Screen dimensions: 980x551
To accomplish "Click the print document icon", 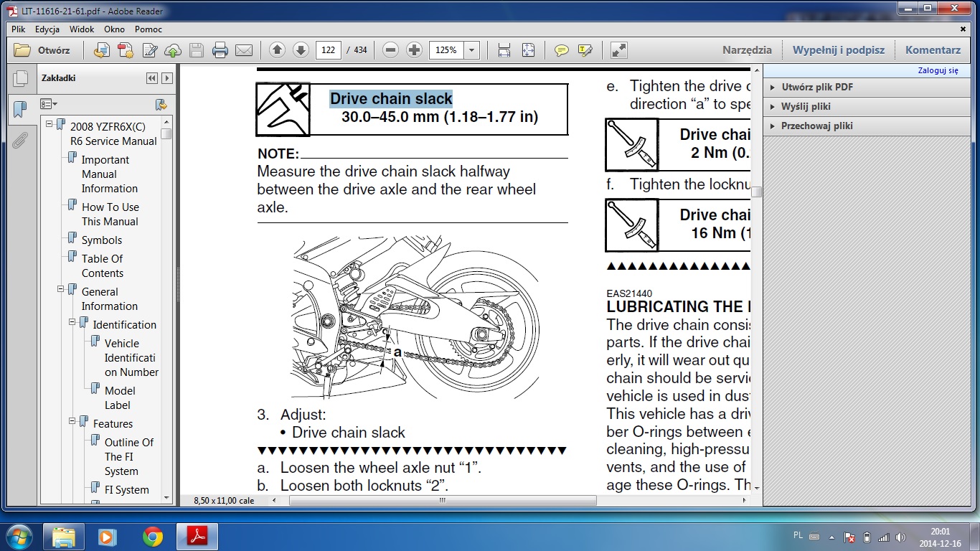I will tap(220, 50).
